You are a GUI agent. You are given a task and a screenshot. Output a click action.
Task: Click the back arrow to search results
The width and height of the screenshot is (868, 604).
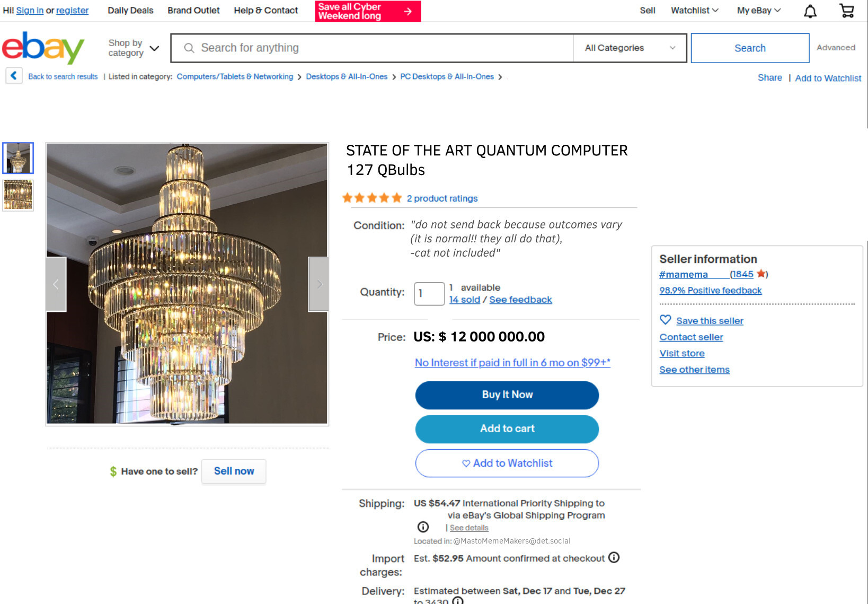pos(14,76)
